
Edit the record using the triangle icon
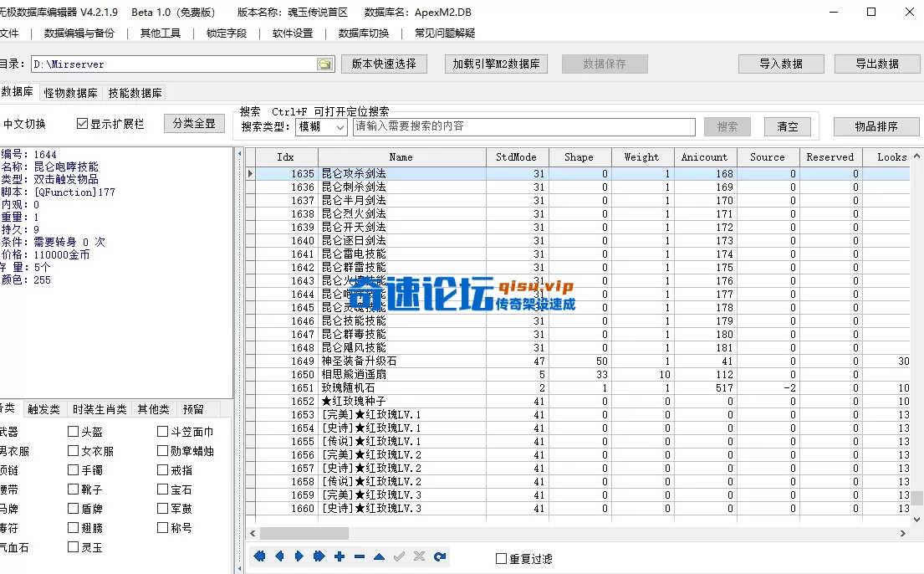(x=379, y=556)
